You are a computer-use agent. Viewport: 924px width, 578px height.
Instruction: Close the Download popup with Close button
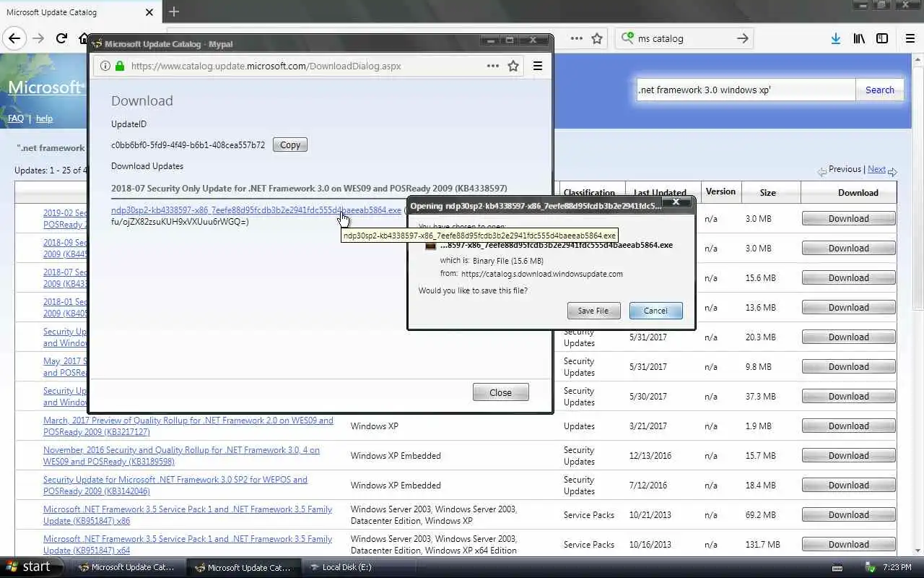click(x=500, y=392)
